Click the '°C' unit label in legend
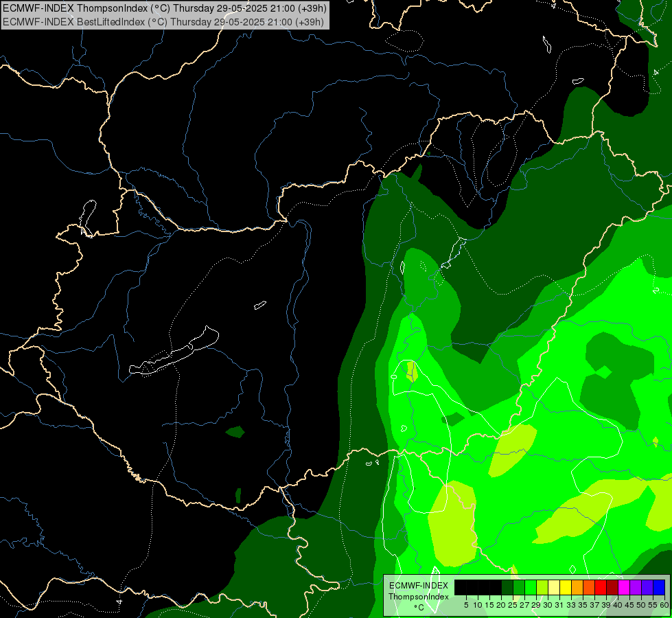Image resolution: width=672 pixels, height=618 pixels. pos(419,608)
